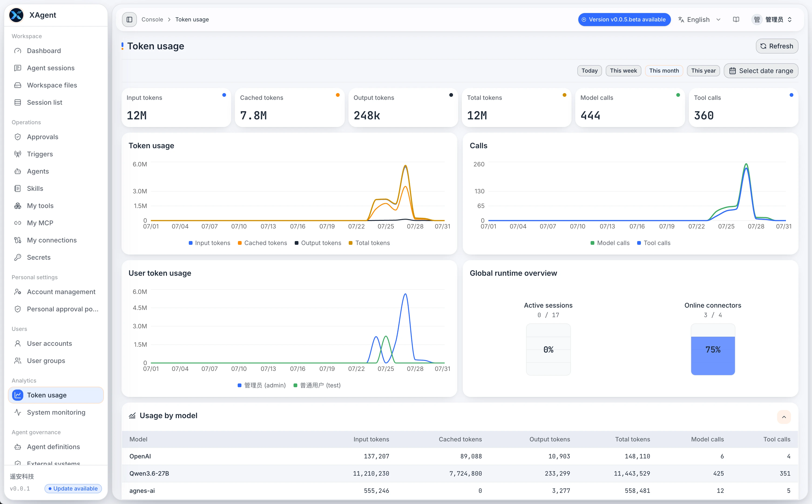Select the This month filter

point(664,71)
